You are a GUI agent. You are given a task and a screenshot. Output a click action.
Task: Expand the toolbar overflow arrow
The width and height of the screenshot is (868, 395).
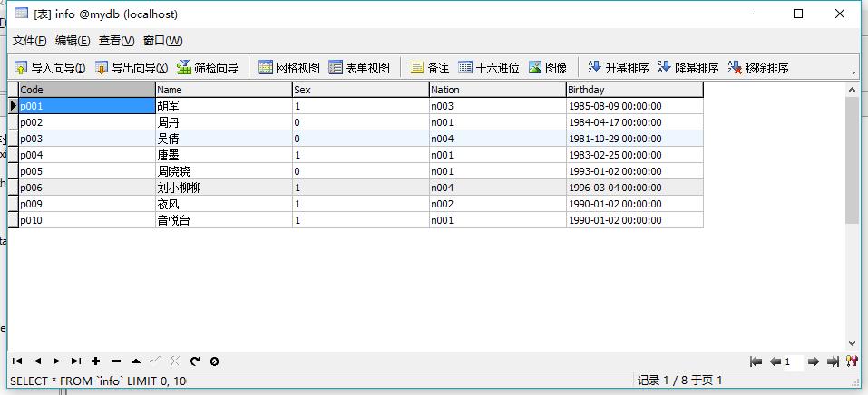[853, 73]
